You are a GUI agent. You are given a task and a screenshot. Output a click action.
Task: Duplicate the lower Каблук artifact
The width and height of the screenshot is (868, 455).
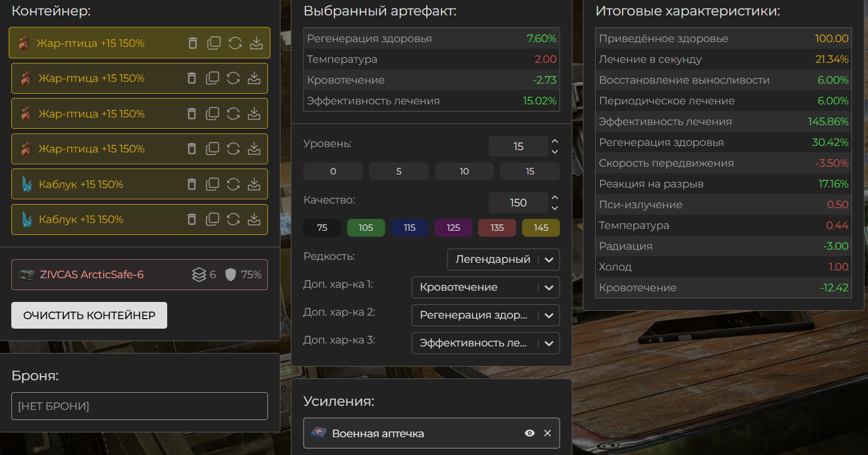(x=212, y=219)
